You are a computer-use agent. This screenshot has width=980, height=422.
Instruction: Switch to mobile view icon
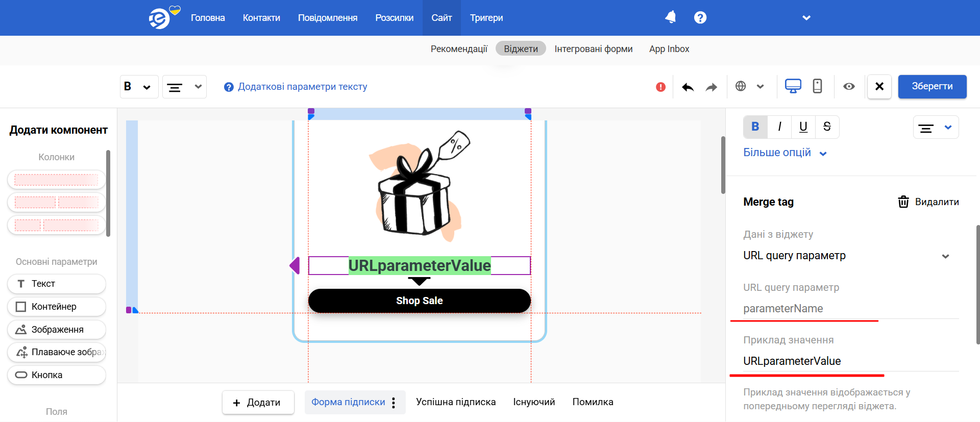[x=817, y=86]
